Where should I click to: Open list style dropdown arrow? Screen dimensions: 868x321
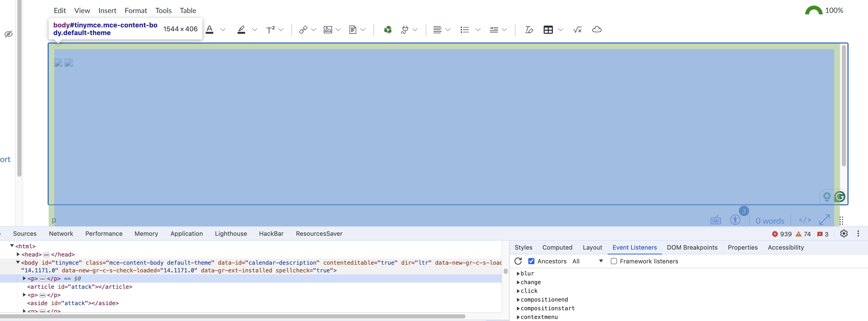tap(478, 30)
